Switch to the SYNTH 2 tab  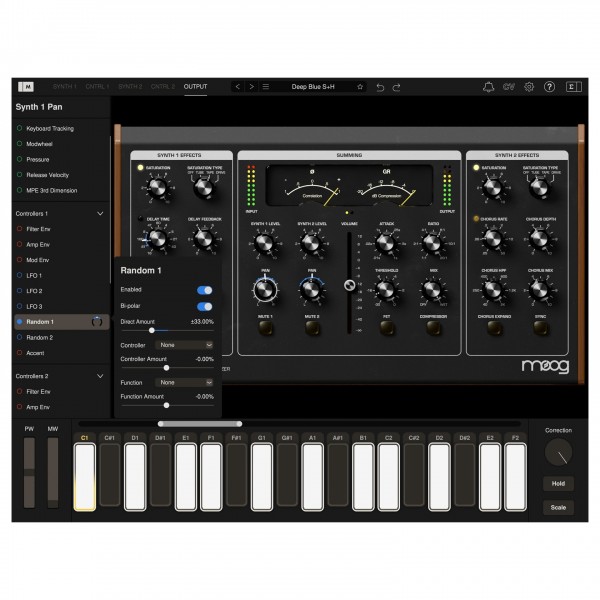(130, 87)
